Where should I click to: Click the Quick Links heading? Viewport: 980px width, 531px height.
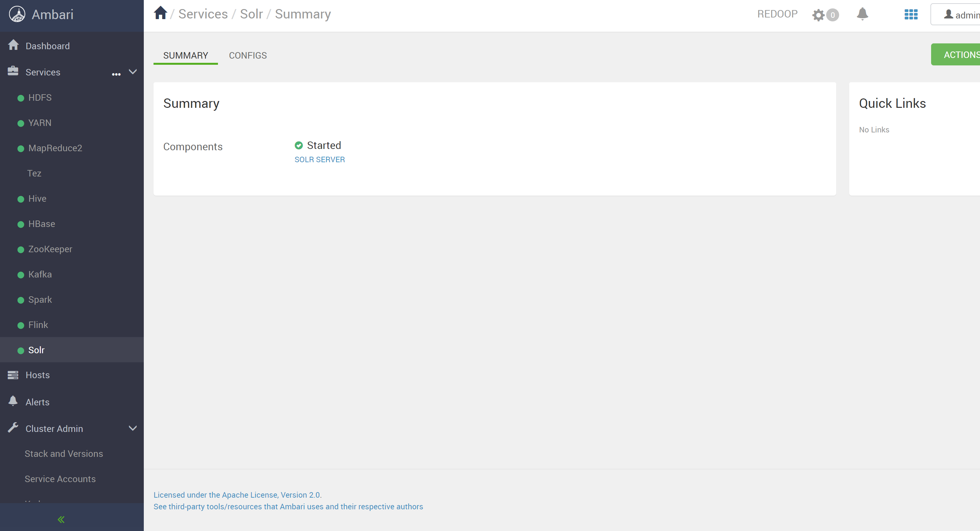(x=892, y=104)
